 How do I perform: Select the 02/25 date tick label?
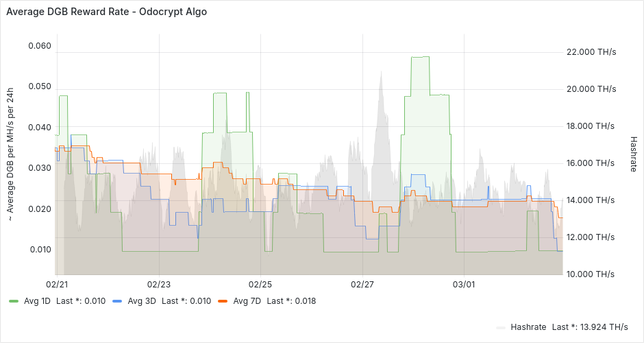260,284
